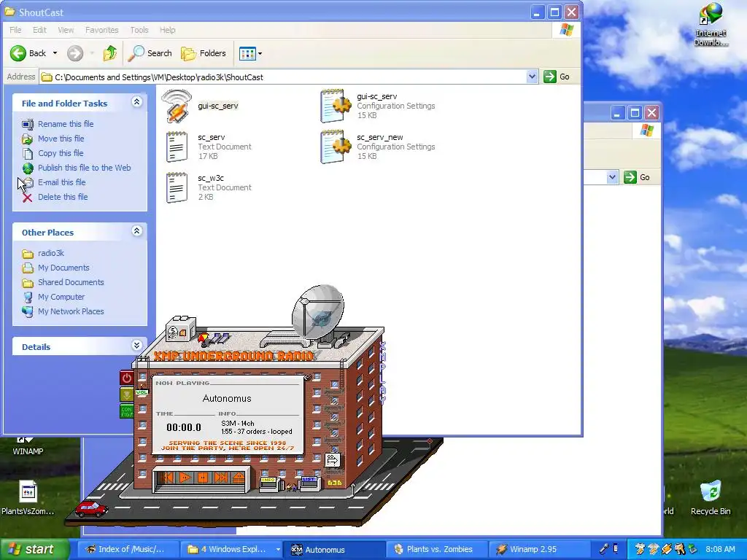The image size is (747, 560).
Task: Click the red power button on XMPlay
Action: pos(127,378)
